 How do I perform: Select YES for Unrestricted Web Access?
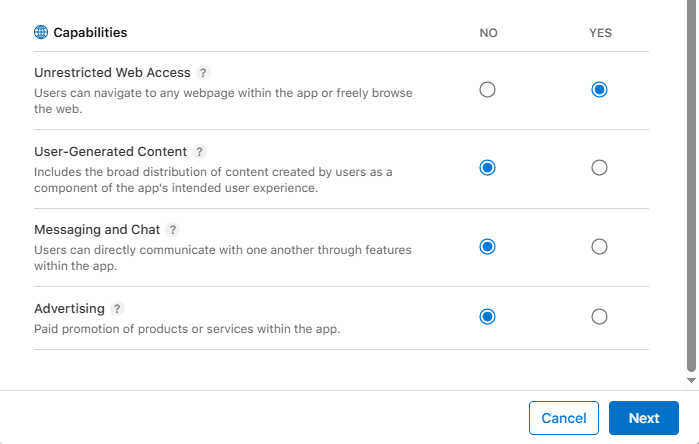(599, 90)
